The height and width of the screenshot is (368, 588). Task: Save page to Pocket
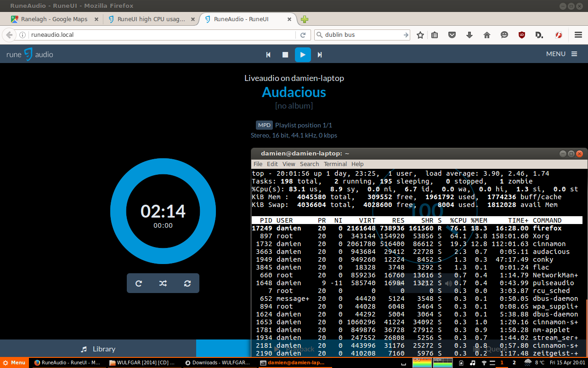452,35
